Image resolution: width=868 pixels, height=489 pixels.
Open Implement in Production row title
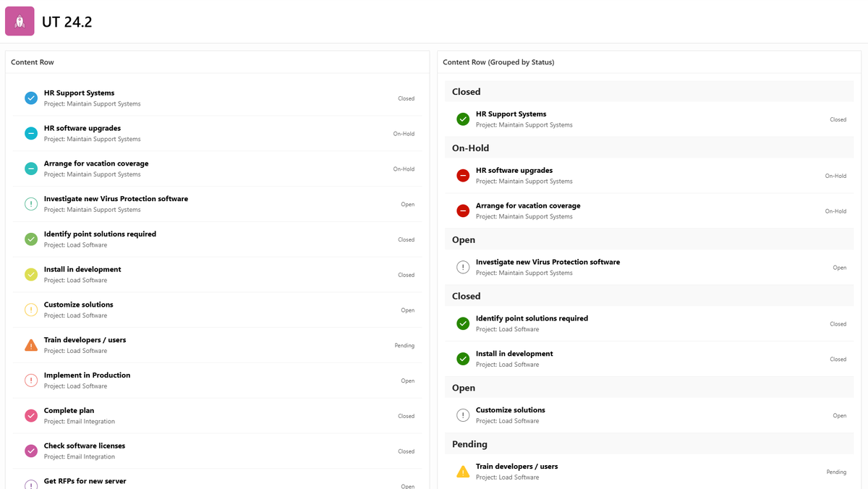click(87, 375)
